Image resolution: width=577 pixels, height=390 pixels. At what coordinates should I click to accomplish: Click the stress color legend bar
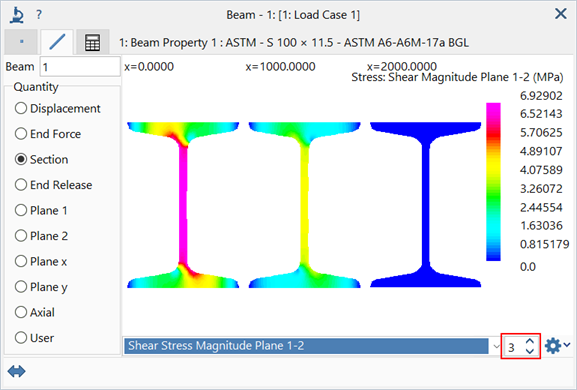(493, 182)
